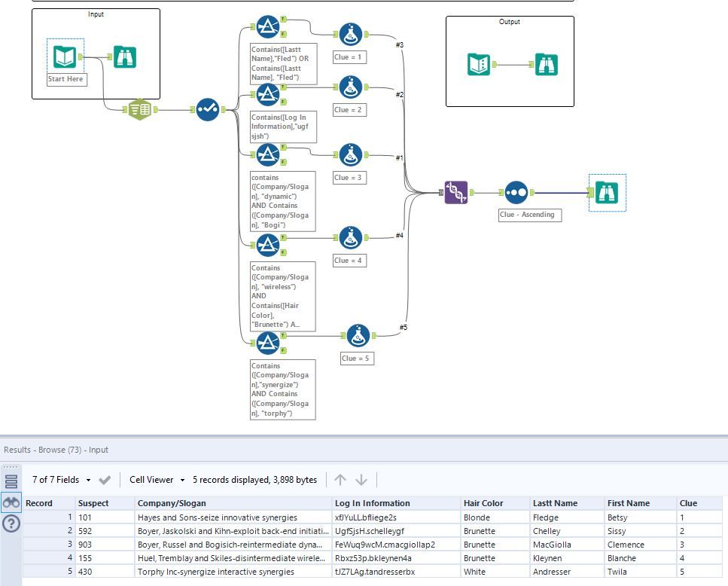
Task: Select the Filter tool for dynamic Bogi
Action: (x=268, y=155)
